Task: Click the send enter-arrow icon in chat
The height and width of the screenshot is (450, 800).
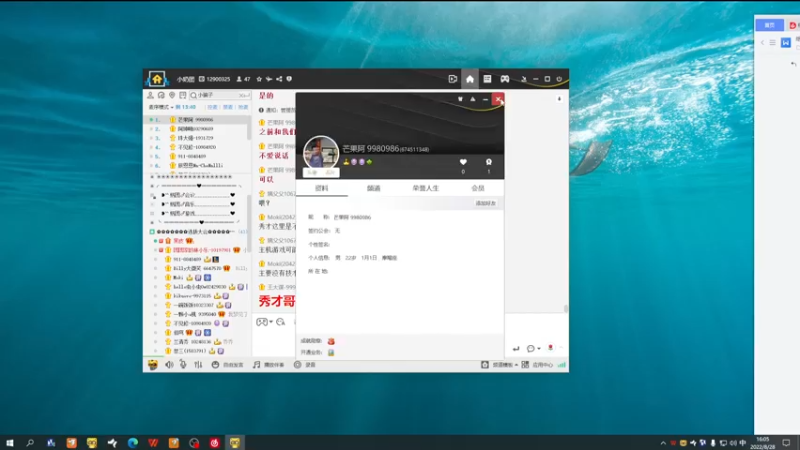Action: (x=516, y=348)
